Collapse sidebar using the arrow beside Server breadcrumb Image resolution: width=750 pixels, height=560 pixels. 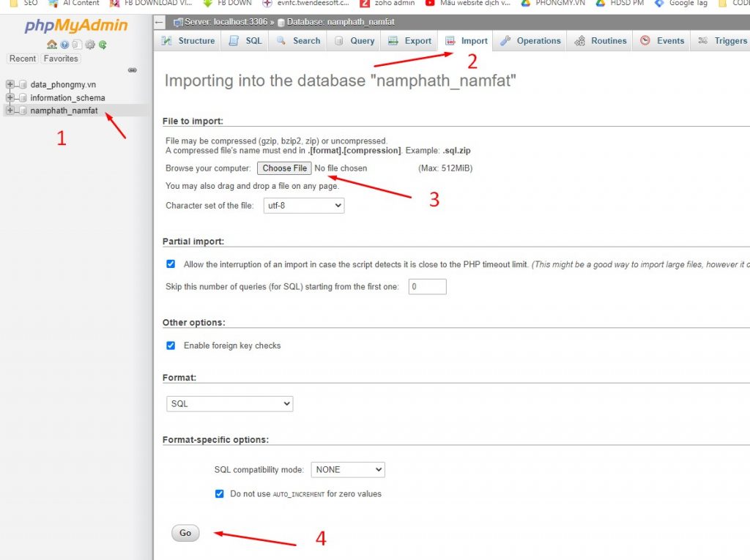pyautogui.click(x=160, y=22)
